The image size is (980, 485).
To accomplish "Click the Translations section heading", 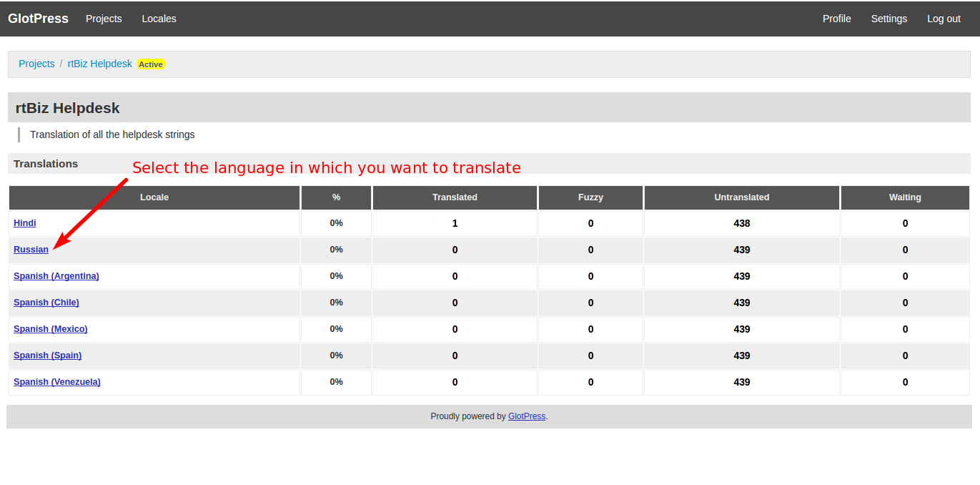I will tap(46, 164).
